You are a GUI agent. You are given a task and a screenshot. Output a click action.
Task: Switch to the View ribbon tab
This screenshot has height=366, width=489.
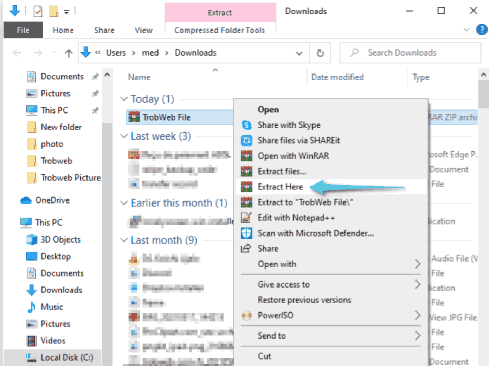143,30
